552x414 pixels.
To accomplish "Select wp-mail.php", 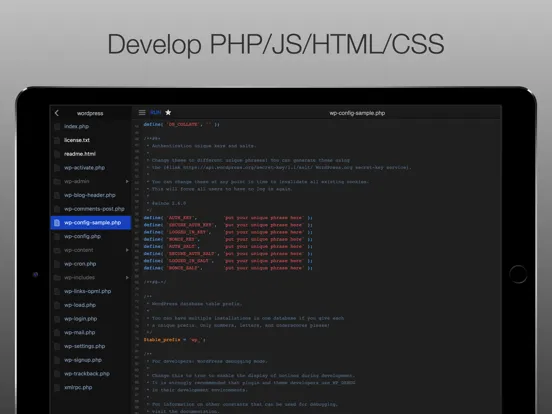I will (91, 332).
